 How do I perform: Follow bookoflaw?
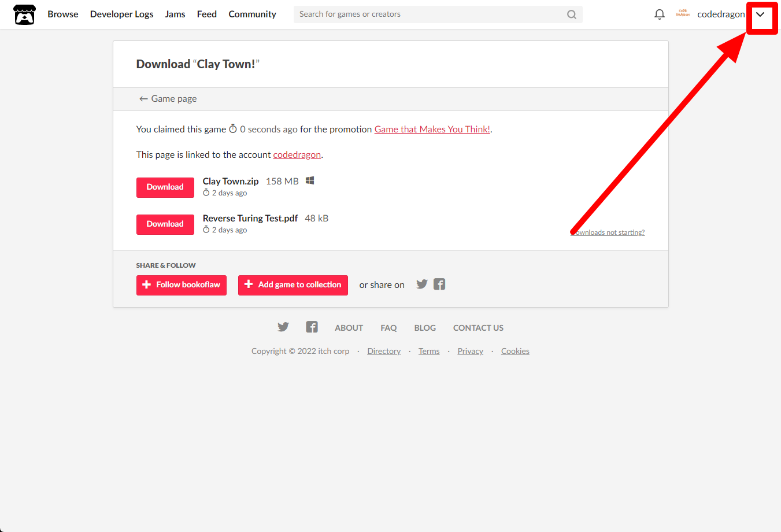click(182, 285)
